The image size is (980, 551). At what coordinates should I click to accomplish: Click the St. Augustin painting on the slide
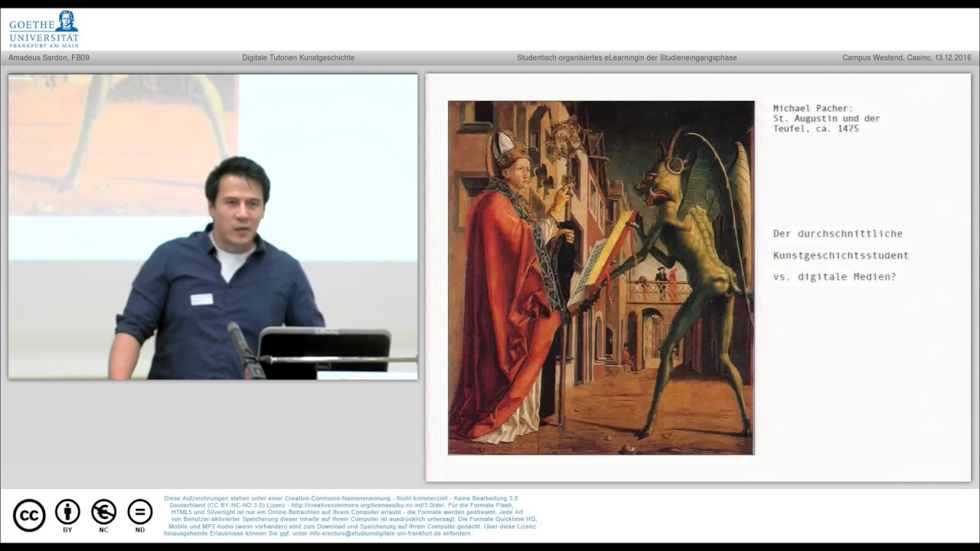(x=601, y=278)
